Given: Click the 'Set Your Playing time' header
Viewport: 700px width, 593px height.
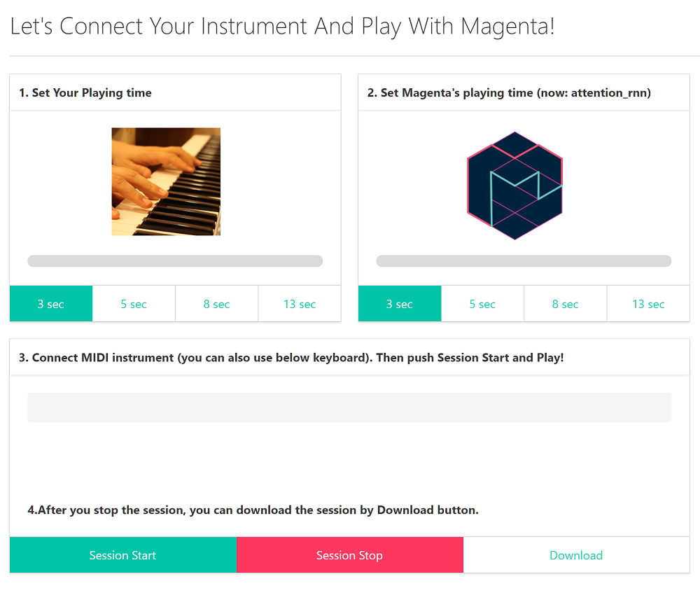Looking at the screenshot, I should (x=85, y=92).
